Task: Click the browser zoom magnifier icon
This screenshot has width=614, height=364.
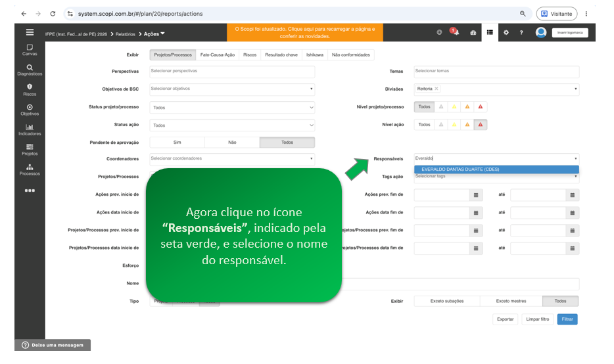Action: [x=523, y=14]
